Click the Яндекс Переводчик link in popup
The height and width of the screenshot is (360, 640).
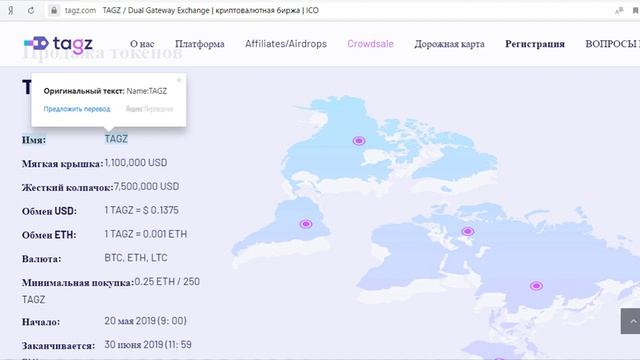coord(149,109)
